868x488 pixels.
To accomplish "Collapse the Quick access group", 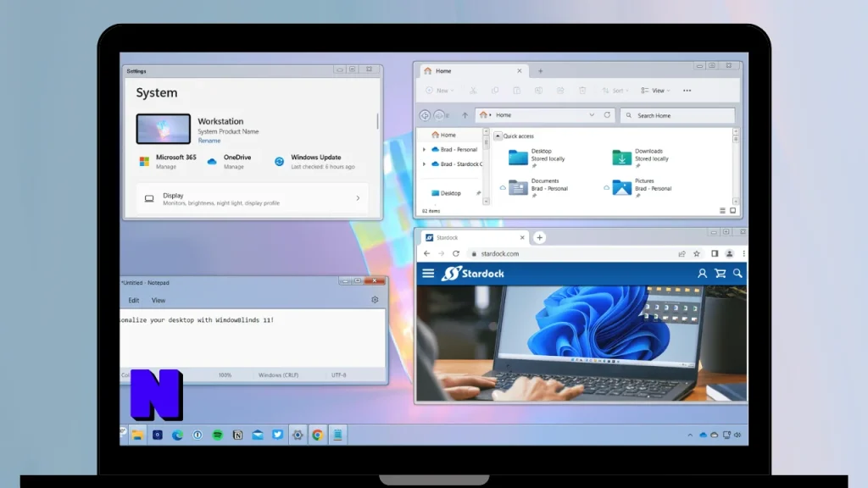I will pyautogui.click(x=498, y=136).
